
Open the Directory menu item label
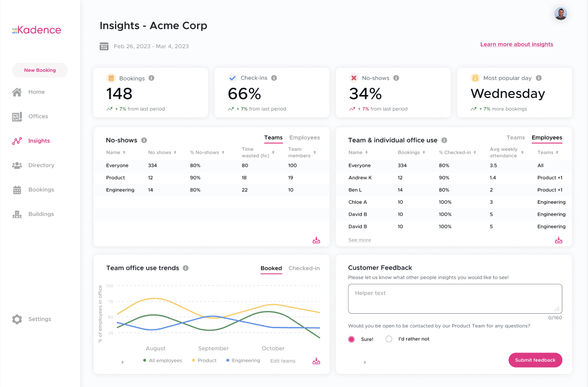point(41,165)
